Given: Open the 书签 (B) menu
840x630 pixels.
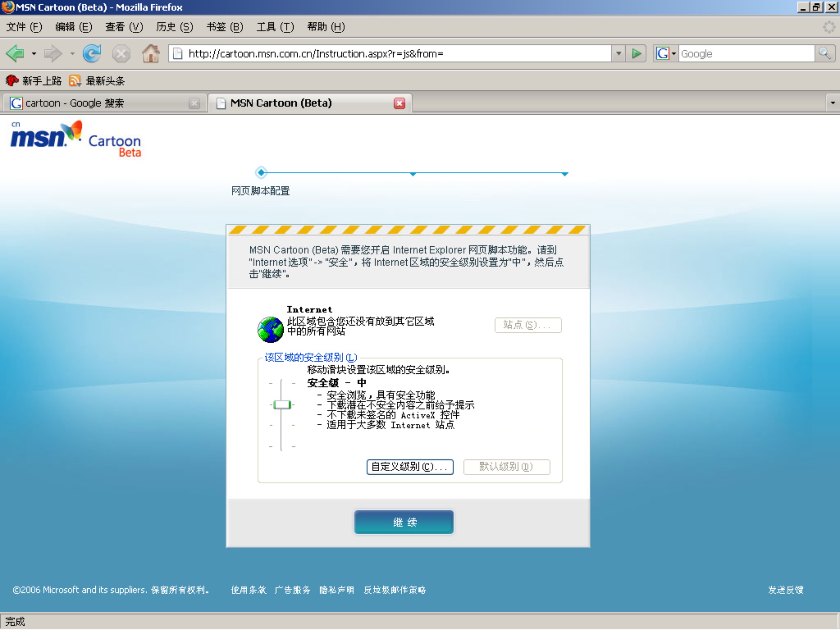Looking at the screenshot, I should tap(225, 27).
